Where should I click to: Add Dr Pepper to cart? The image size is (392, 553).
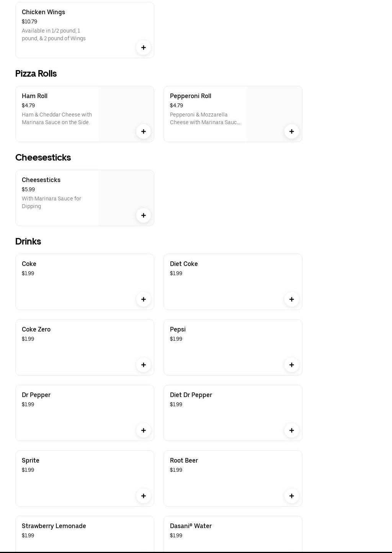[x=144, y=430]
